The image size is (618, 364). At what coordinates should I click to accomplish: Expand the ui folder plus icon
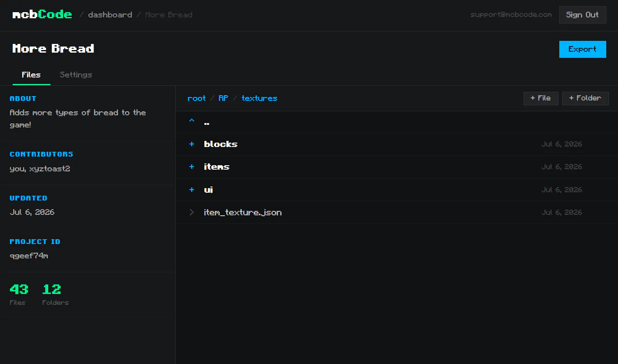pyautogui.click(x=192, y=190)
